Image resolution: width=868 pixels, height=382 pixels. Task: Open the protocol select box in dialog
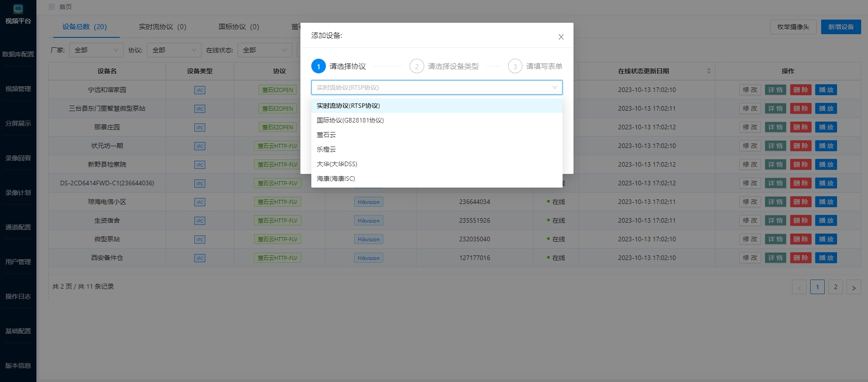click(x=437, y=87)
